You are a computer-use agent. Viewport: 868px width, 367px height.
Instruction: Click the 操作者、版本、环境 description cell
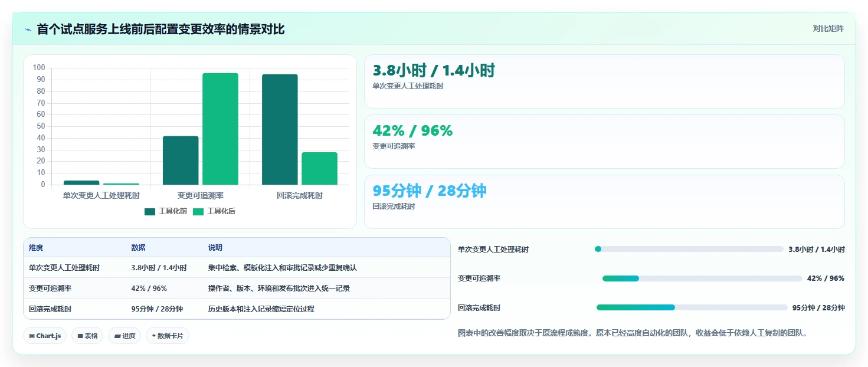[279, 289]
